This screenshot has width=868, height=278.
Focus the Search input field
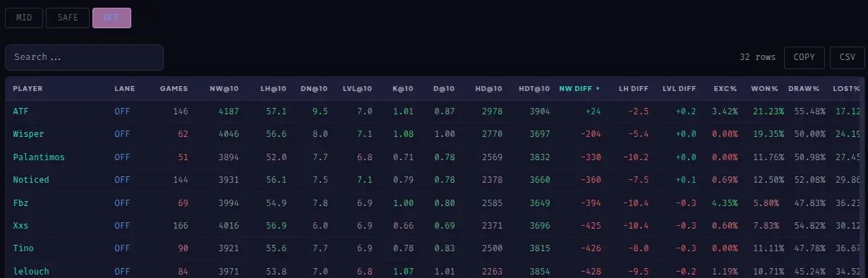pyautogui.click(x=84, y=57)
